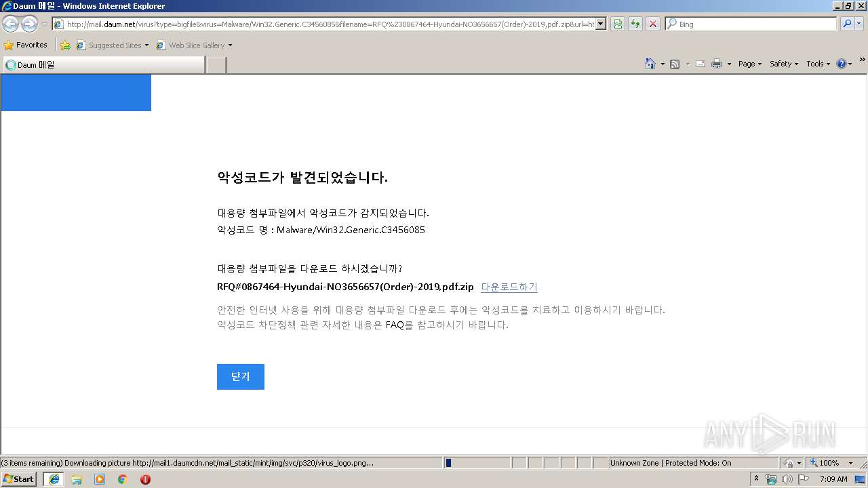This screenshot has width=868, height=488.
Task: Toggle Compatibility View icon
Action: [x=618, y=24]
